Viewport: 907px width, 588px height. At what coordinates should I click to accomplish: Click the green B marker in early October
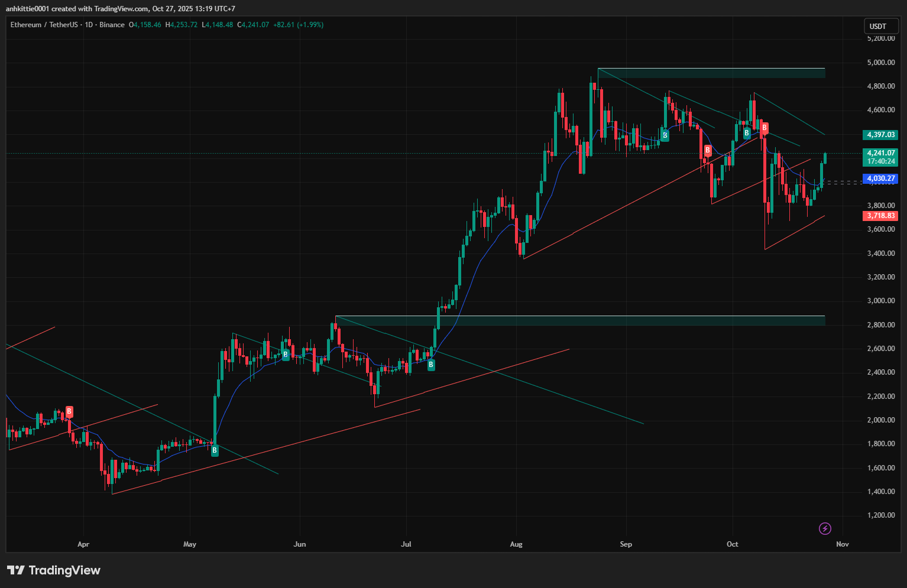pyautogui.click(x=747, y=133)
